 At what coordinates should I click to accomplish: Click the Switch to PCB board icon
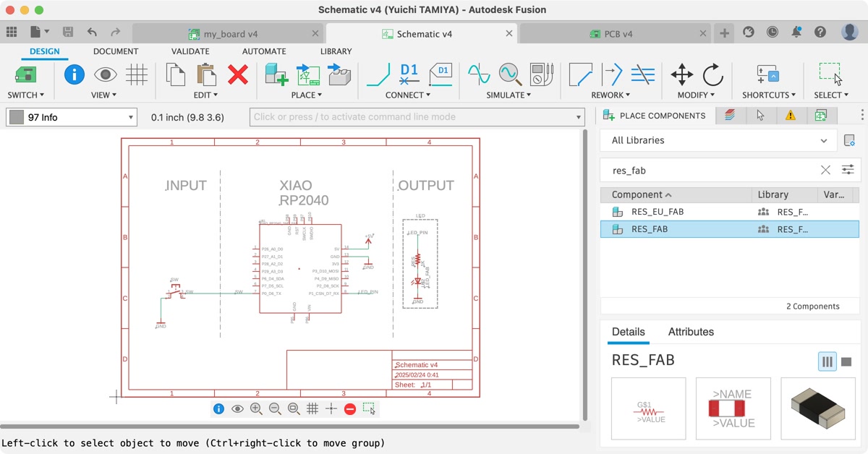tap(26, 74)
